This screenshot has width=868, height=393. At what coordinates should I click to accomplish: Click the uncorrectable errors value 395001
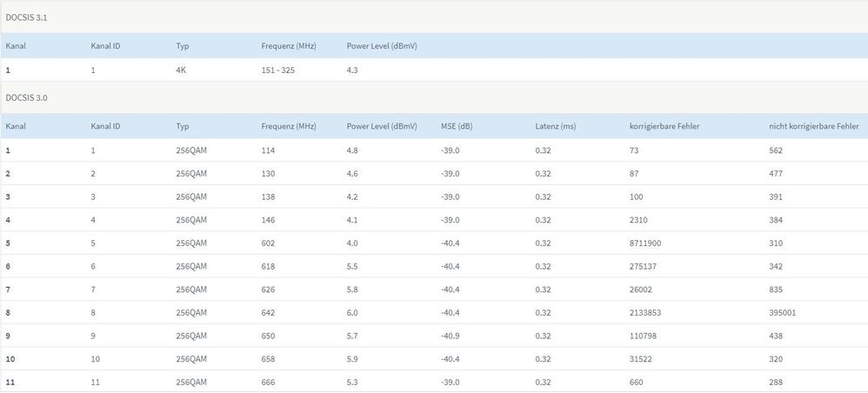[x=783, y=312]
